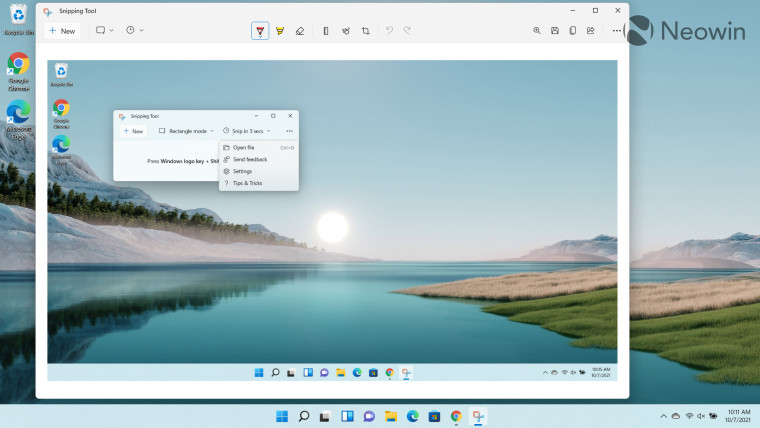Open the Zoom control
This screenshot has height=428, width=760.
point(537,31)
